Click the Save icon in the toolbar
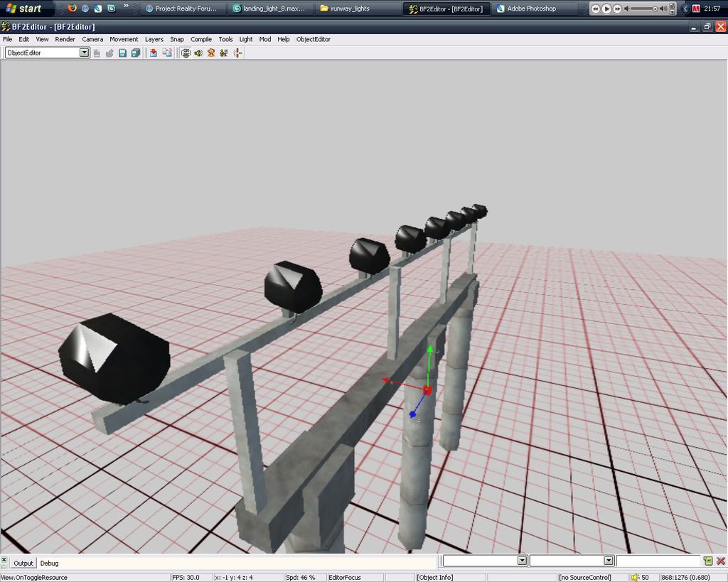728x582 pixels. click(122, 53)
